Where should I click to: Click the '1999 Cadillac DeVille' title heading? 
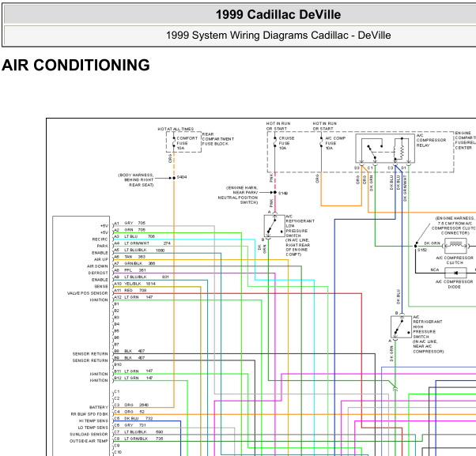pyautogui.click(x=278, y=14)
